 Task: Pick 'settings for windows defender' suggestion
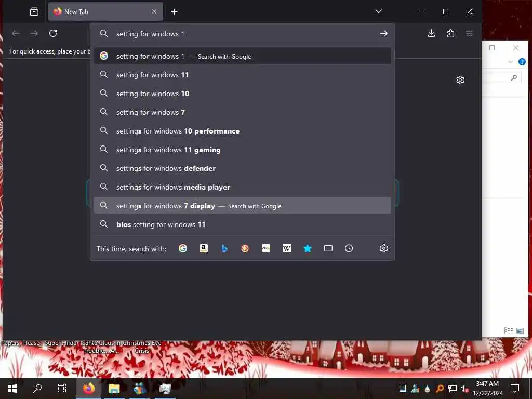242,168
